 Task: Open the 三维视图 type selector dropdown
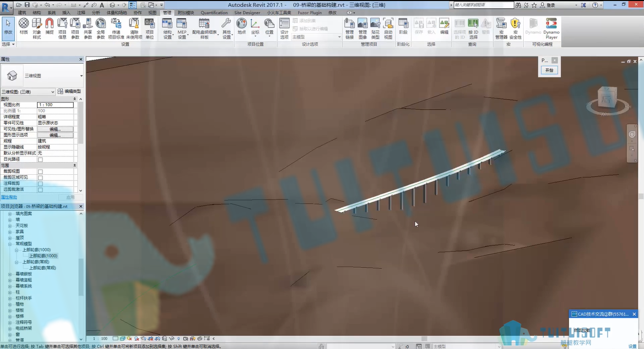(42, 76)
